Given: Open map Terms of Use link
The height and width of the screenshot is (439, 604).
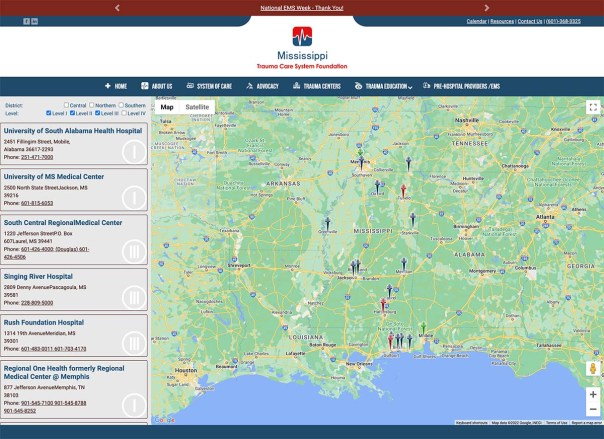Looking at the screenshot, I should pos(557,422).
